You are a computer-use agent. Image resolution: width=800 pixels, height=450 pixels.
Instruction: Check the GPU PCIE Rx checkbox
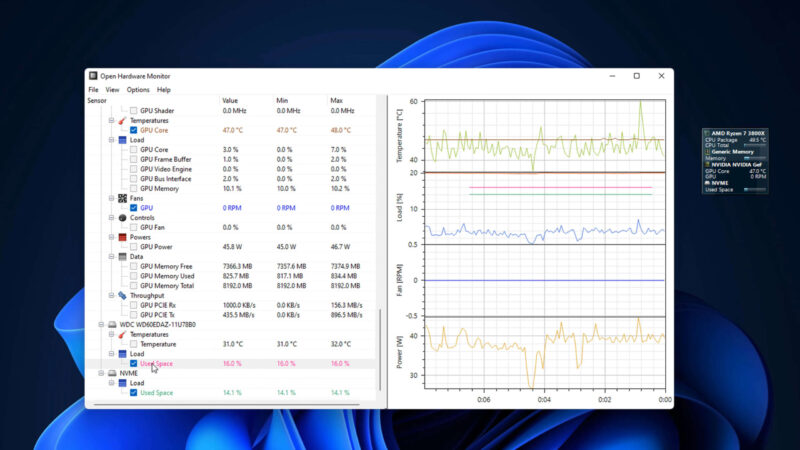(134, 305)
